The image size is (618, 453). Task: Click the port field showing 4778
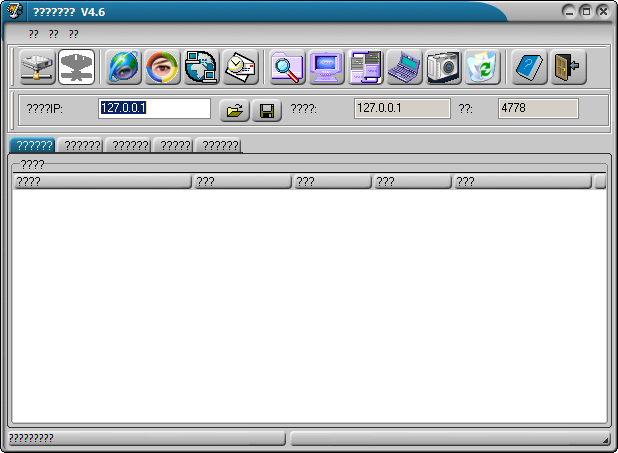538,108
